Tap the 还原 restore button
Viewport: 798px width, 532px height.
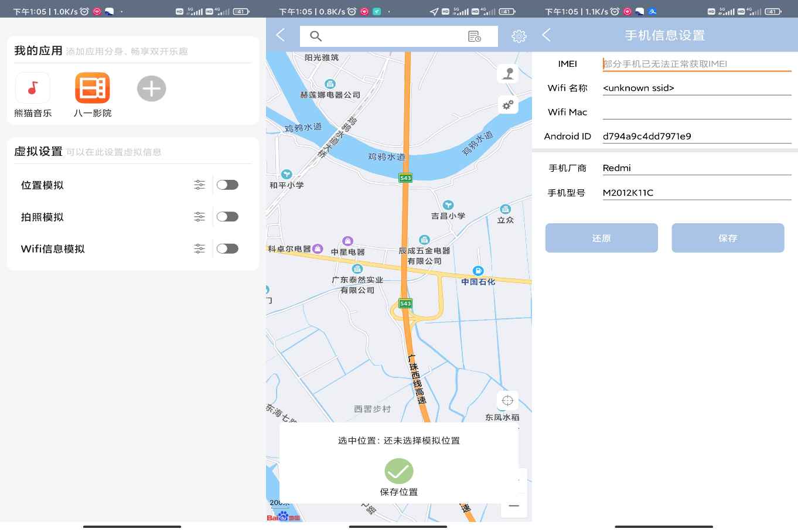[602, 238]
